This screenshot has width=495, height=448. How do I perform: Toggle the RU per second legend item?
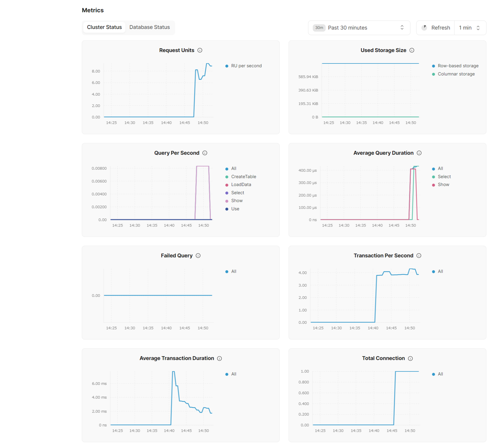click(x=246, y=66)
